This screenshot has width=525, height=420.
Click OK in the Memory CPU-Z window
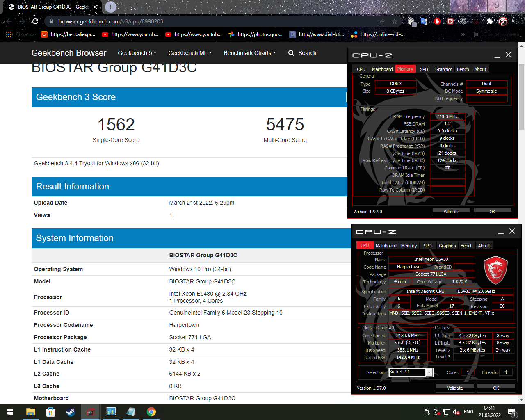[492, 212]
